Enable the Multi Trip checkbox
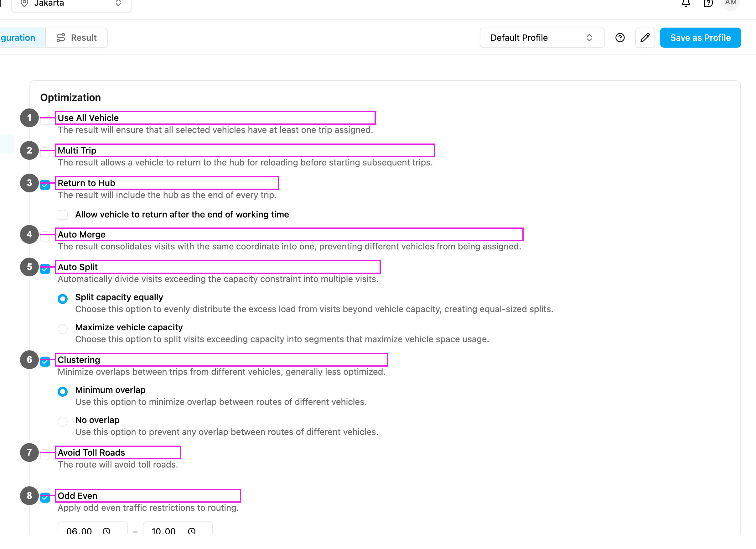Image resolution: width=756 pixels, height=549 pixels. (45, 152)
